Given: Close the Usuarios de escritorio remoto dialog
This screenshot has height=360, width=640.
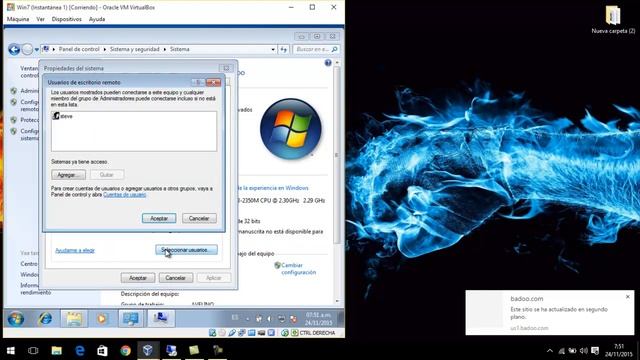Looking at the screenshot, I should (213, 82).
